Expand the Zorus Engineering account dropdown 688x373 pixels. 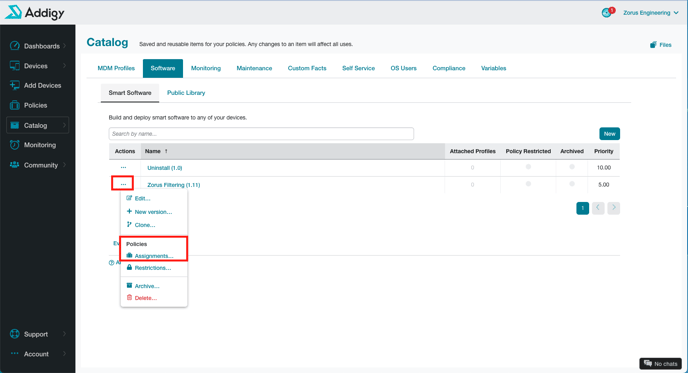point(651,13)
